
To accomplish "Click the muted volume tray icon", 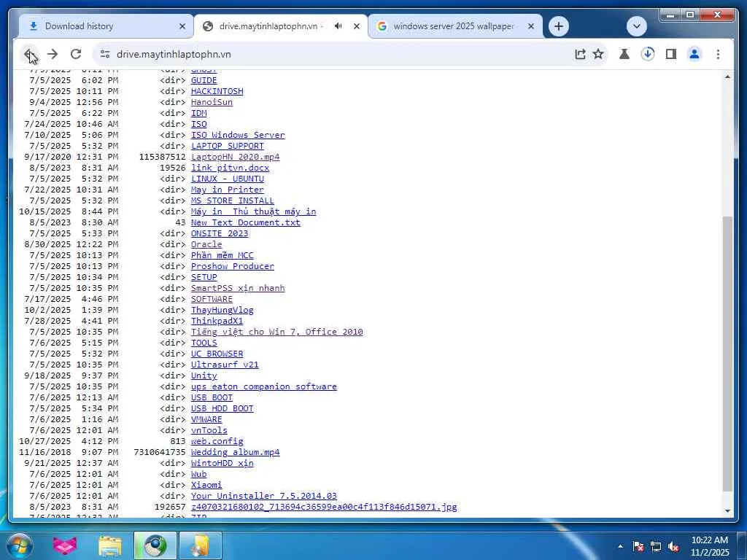I will [673, 547].
